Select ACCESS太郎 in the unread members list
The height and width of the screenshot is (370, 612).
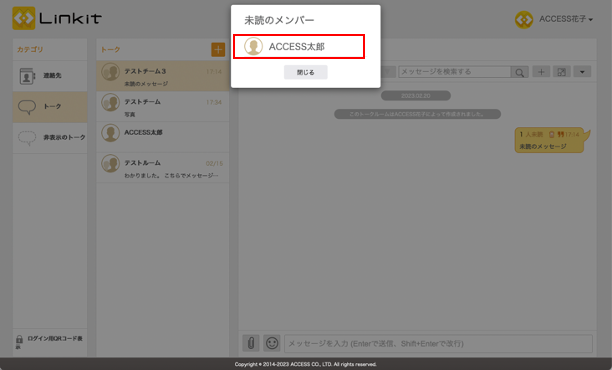[299, 46]
